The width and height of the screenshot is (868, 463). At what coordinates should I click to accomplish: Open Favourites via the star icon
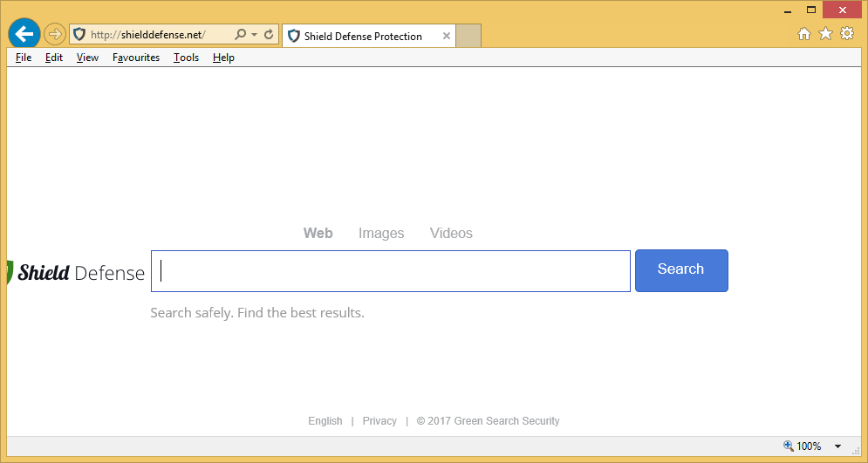tap(825, 34)
